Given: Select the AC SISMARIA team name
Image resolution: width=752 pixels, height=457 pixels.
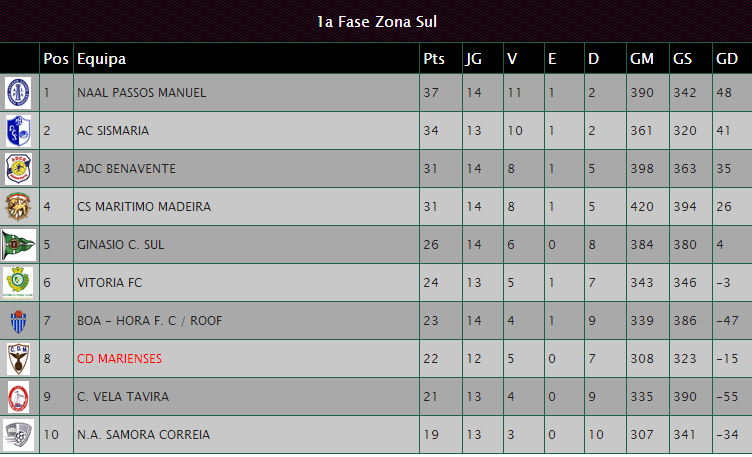Looking at the screenshot, I should (113, 131).
